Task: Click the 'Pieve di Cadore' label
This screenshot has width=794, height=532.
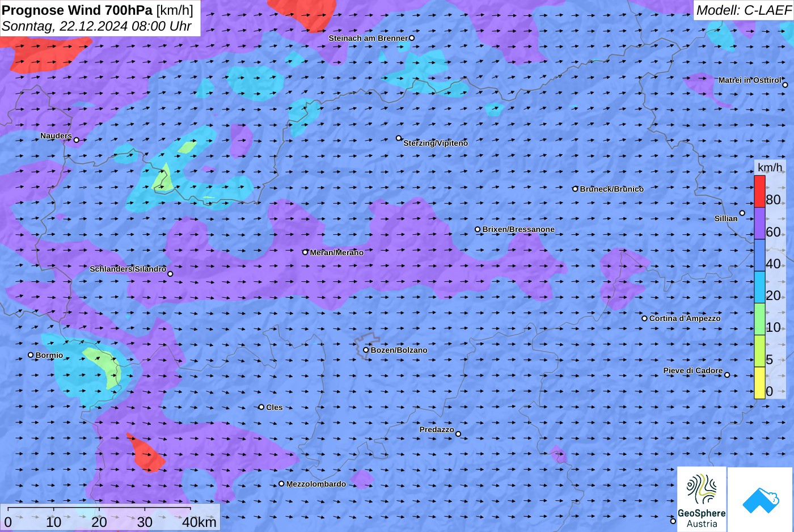Action: 693,370
